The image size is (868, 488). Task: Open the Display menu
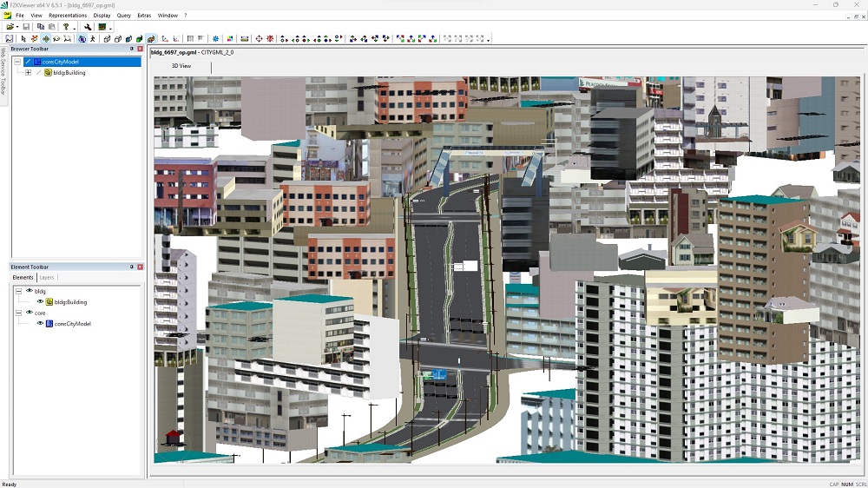point(102,16)
